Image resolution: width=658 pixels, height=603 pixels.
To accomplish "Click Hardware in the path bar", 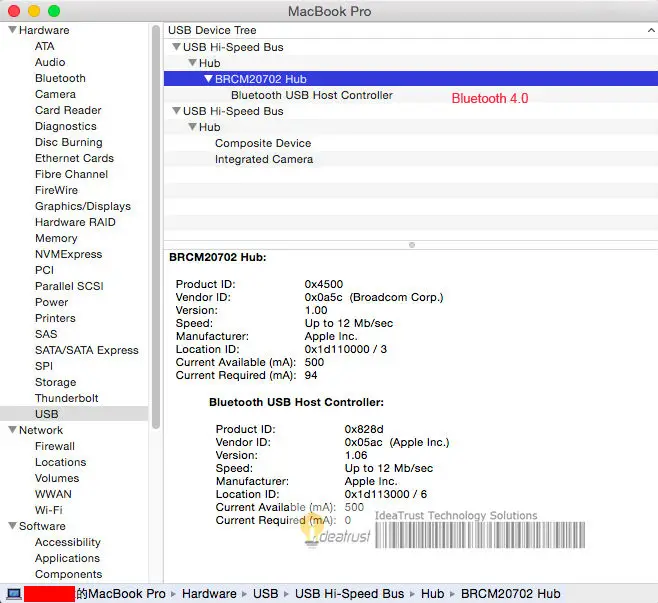I will pos(209,594).
